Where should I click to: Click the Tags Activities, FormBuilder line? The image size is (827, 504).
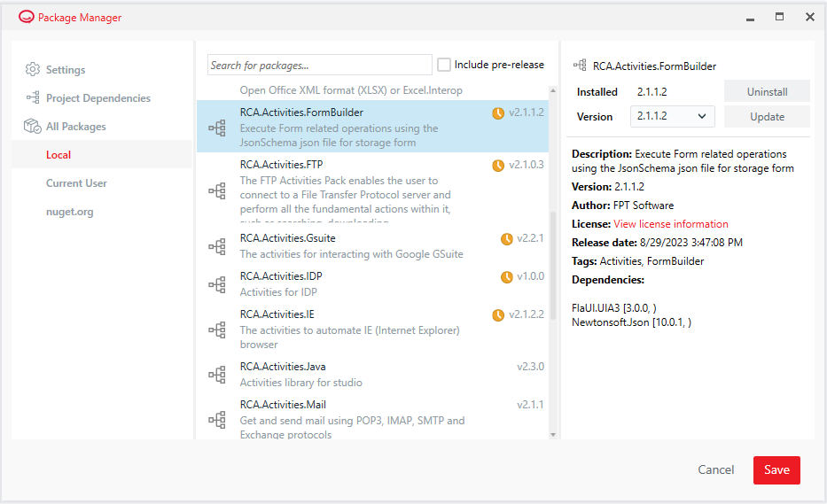coord(637,261)
